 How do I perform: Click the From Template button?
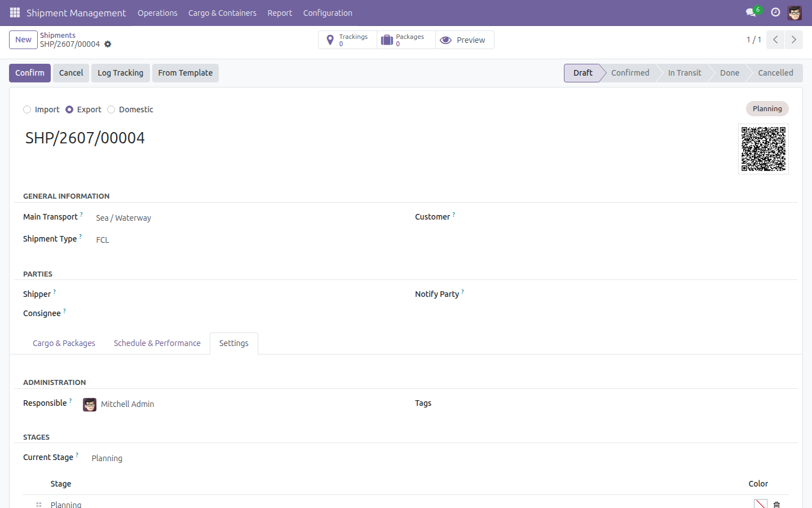[186, 73]
